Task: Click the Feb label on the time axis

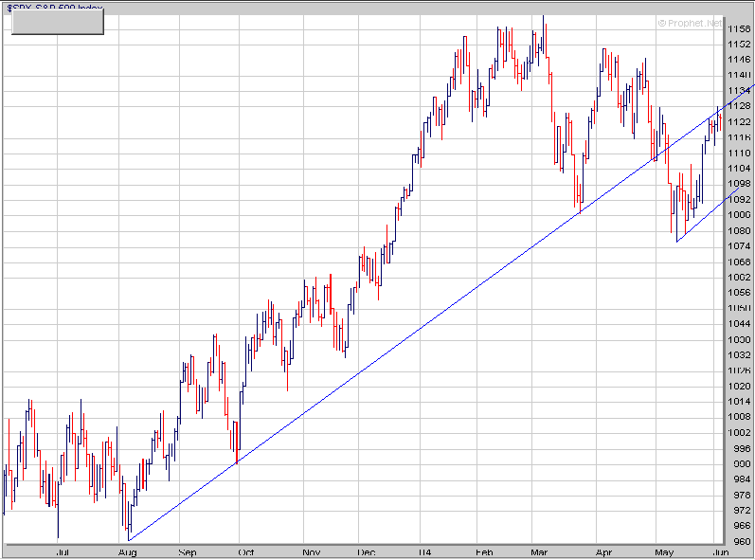Action: 484,552
